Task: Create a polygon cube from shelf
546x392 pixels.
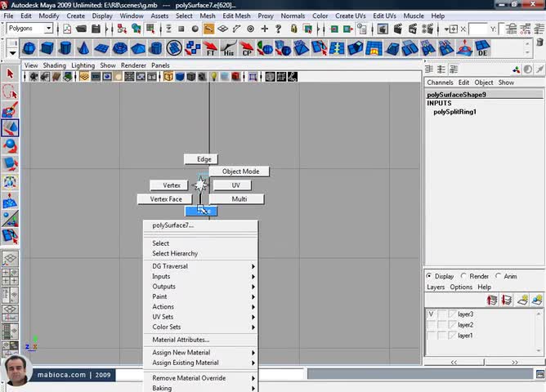Action: [47, 48]
